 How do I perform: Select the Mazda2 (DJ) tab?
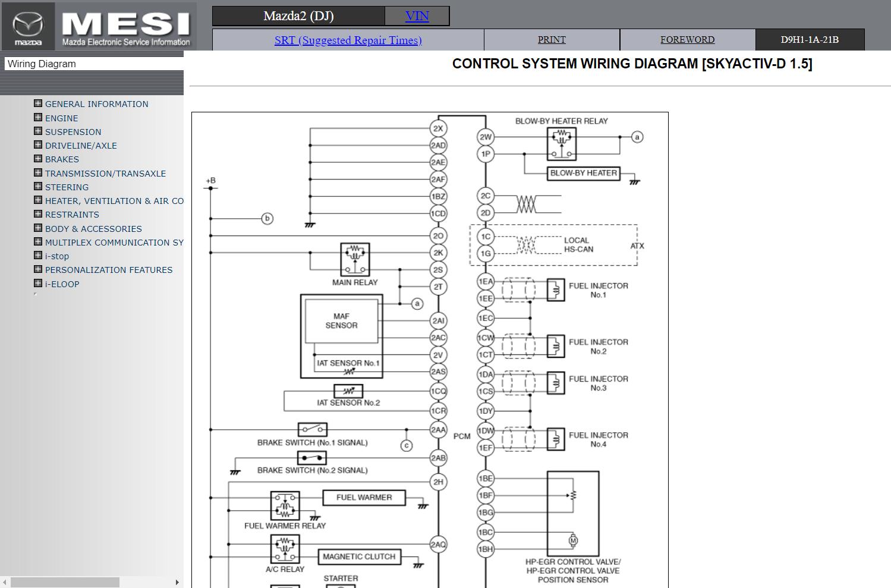click(x=300, y=15)
